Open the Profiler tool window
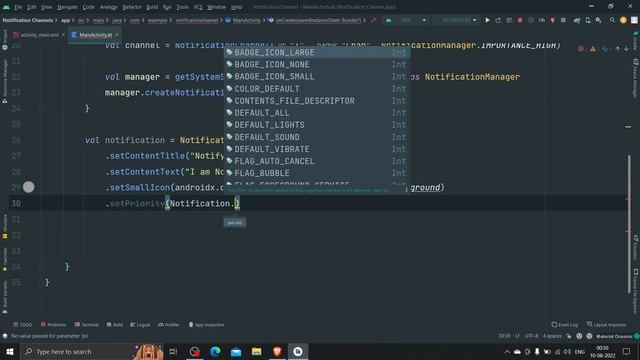This screenshot has height=360, width=640. (169, 325)
